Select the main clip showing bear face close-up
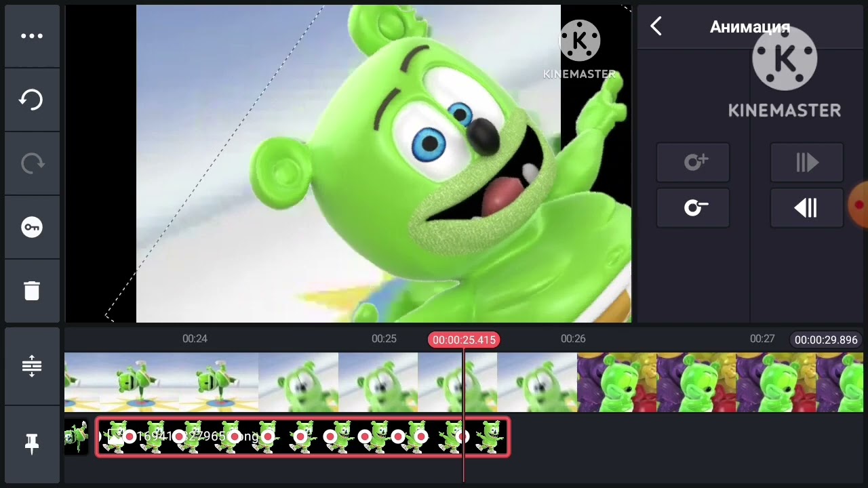The image size is (868, 488). 418,382
